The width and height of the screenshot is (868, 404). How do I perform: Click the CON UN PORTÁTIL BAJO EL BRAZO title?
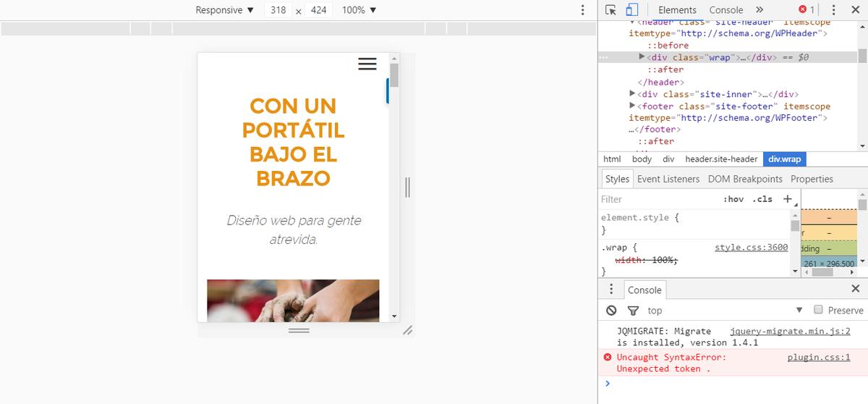pyautogui.click(x=293, y=142)
